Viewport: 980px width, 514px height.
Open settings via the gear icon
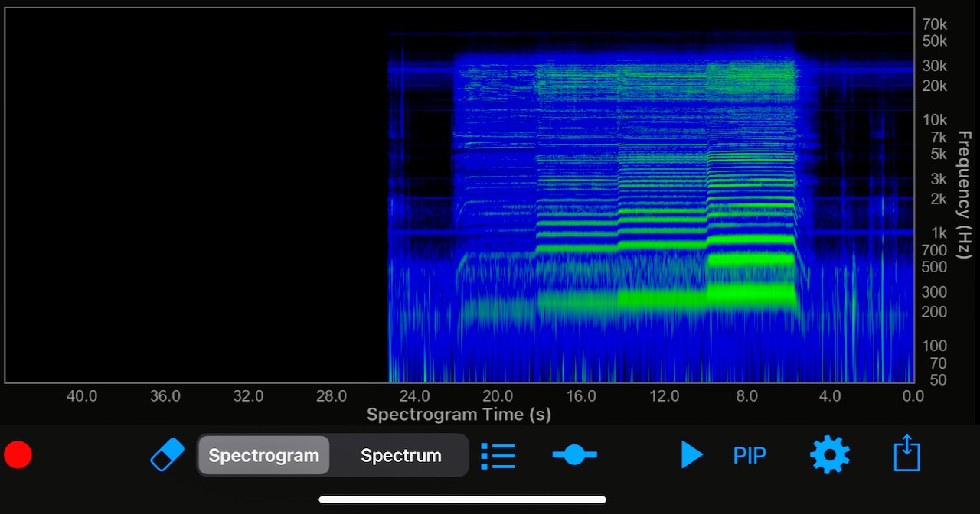830,455
